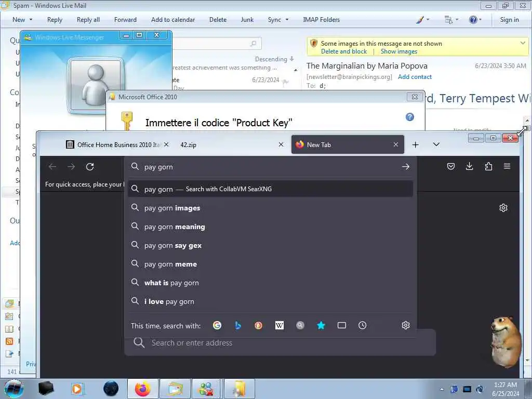Select suggestion pay gorn images

point(270,208)
